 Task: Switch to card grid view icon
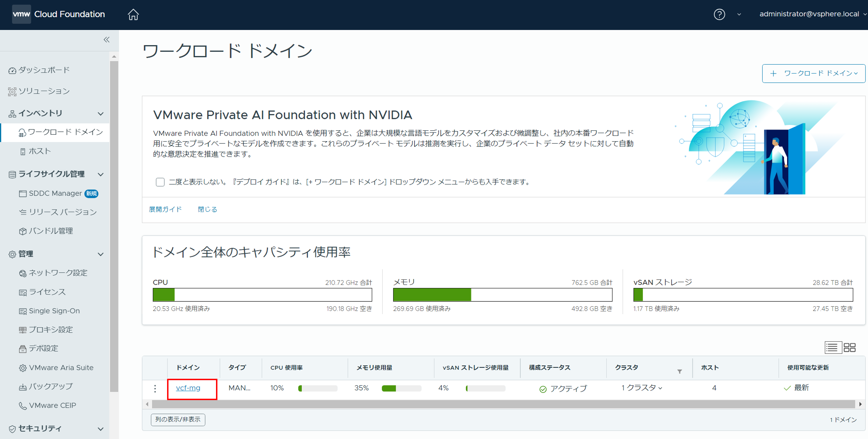(849, 348)
